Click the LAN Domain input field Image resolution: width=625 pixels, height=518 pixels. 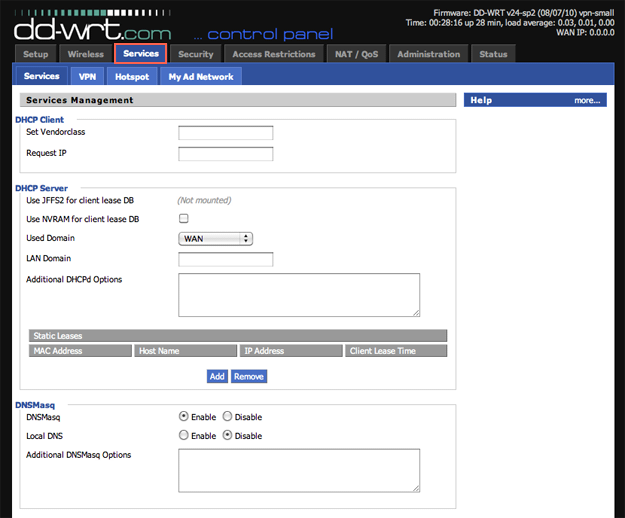(x=226, y=259)
